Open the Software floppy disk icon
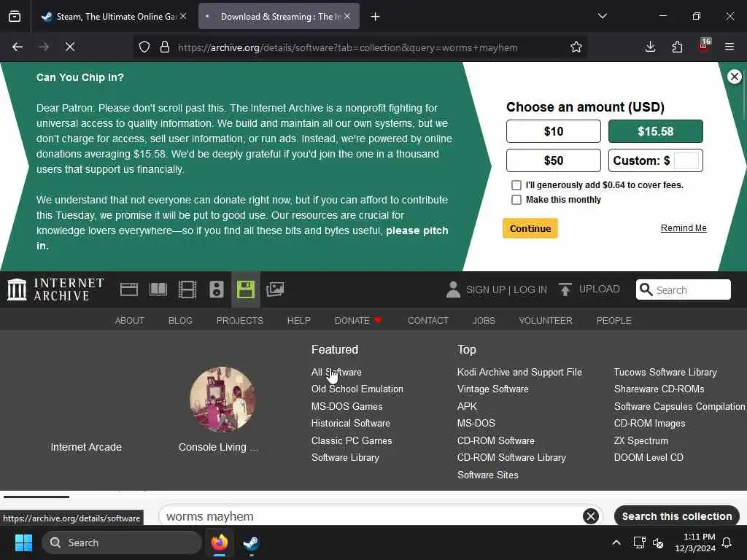Screen dimensions: 747x560 point(246,289)
